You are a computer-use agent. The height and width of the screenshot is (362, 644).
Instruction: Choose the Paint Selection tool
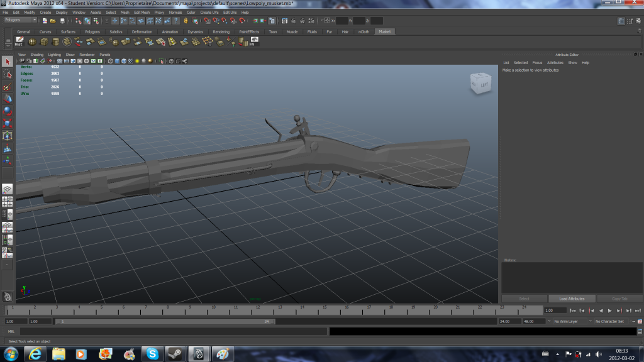pyautogui.click(x=8, y=86)
